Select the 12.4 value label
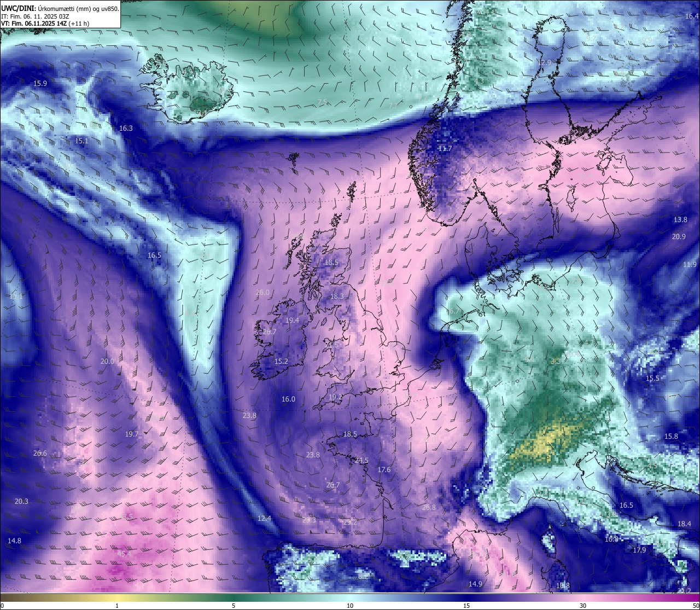Image resolution: width=700 pixels, height=610 pixels. (264, 519)
